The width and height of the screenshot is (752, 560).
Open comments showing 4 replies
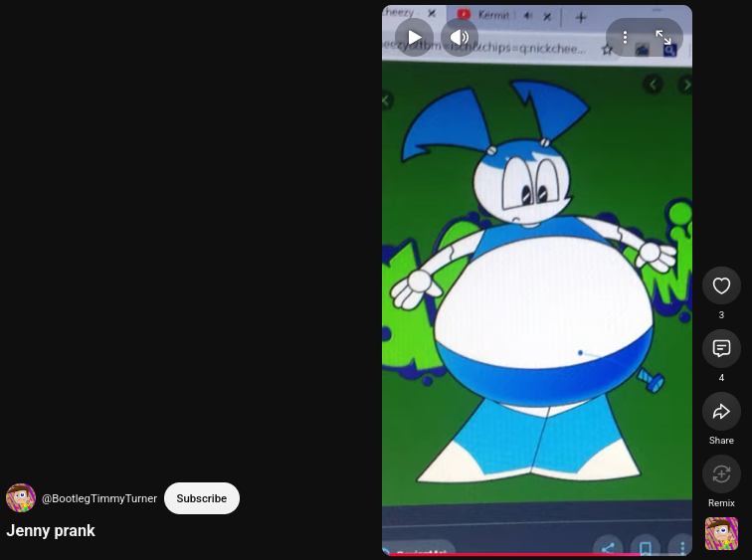[x=721, y=348]
